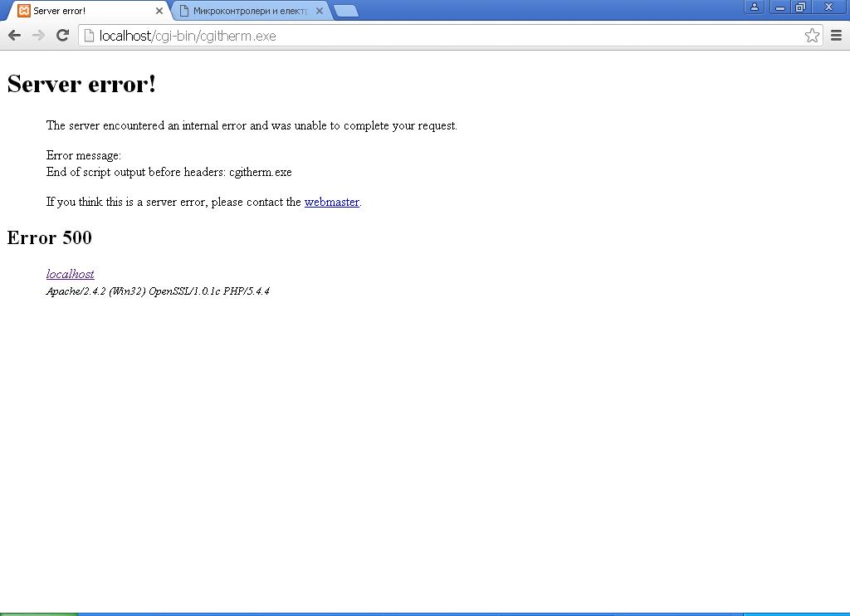Close the Микроконтролери tab
Screen dimensions: 850x616
(320, 11)
